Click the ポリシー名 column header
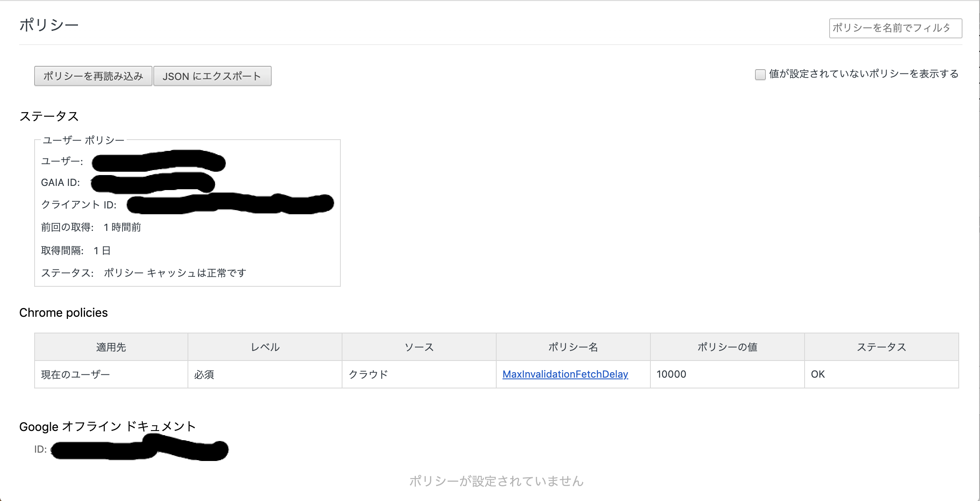Viewport: 980px width, 501px height. click(x=573, y=347)
